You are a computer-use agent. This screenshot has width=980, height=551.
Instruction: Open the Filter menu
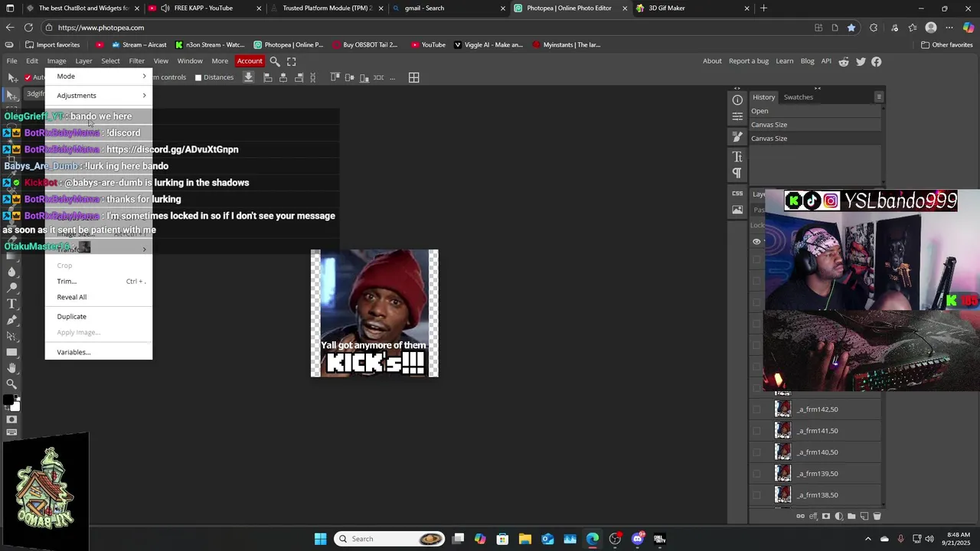point(136,61)
